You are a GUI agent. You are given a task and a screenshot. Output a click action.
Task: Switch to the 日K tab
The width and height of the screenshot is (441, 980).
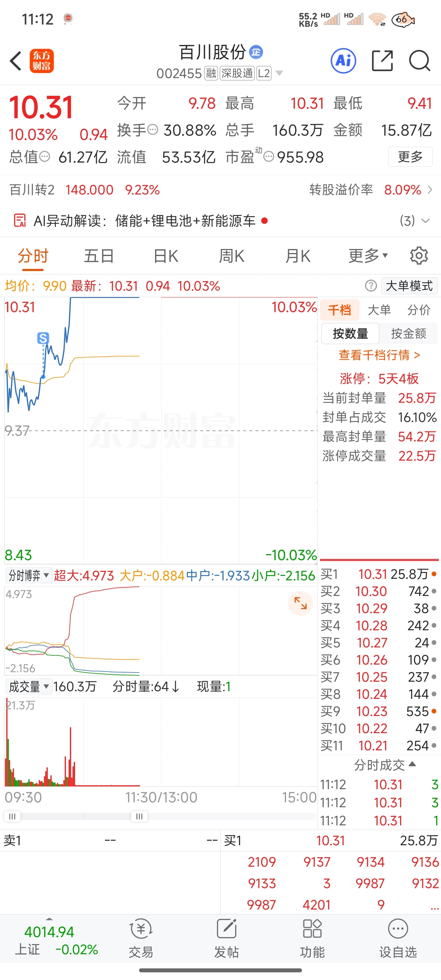pos(166,256)
